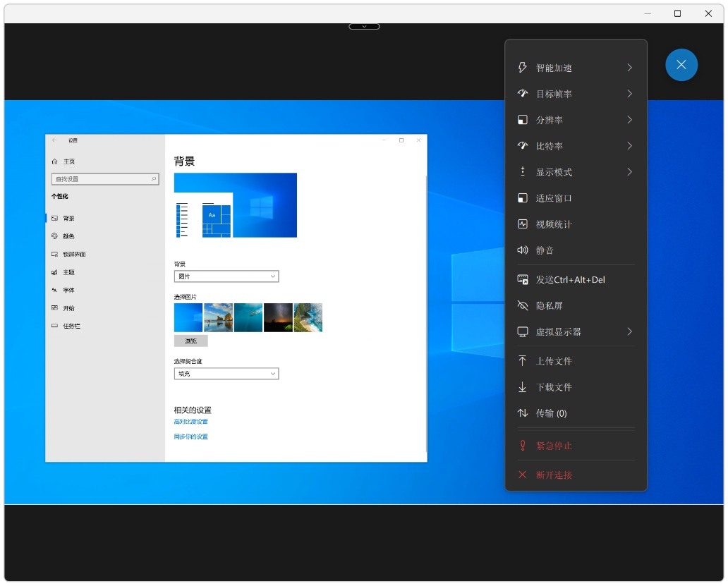The image size is (728, 586).
Task: Click the Download File (下载文件) arrow icon
Action: click(x=522, y=387)
